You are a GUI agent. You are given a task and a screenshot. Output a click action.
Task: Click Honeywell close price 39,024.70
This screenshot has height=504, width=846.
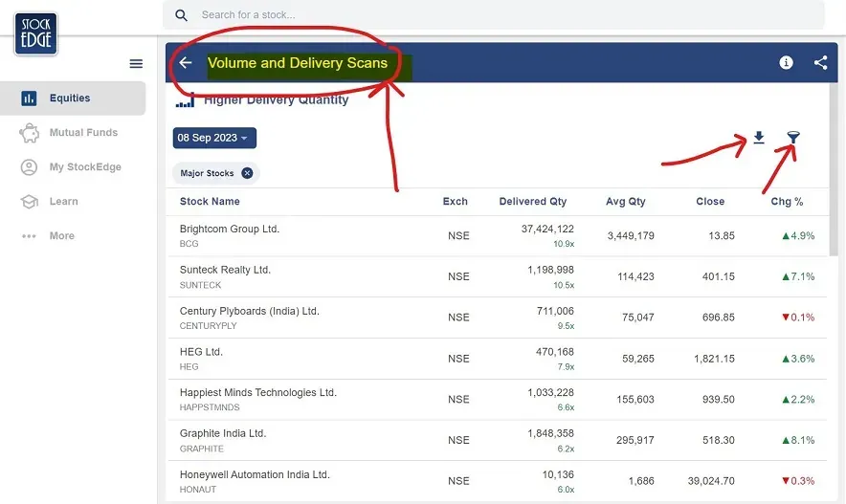pyautogui.click(x=711, y=481)
